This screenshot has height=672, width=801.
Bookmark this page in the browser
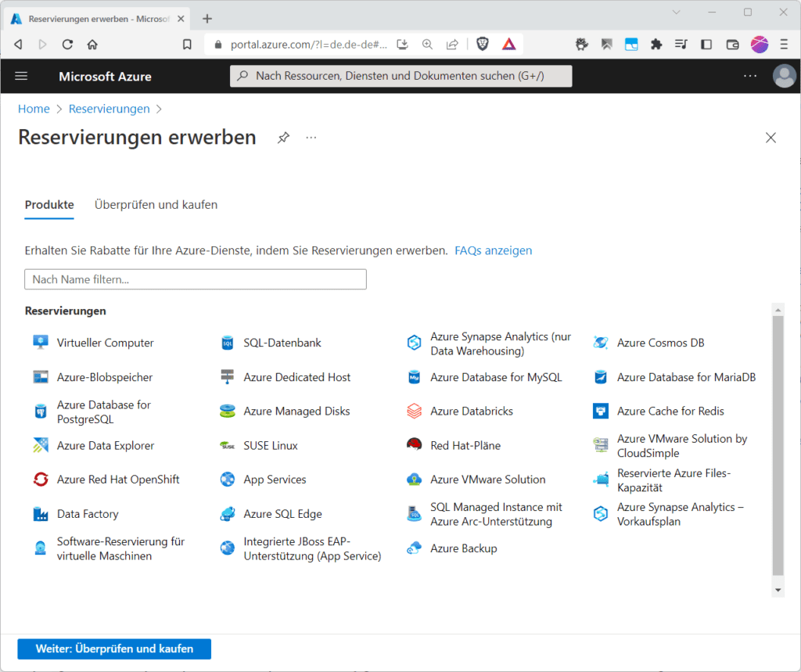tap(187, 45)
